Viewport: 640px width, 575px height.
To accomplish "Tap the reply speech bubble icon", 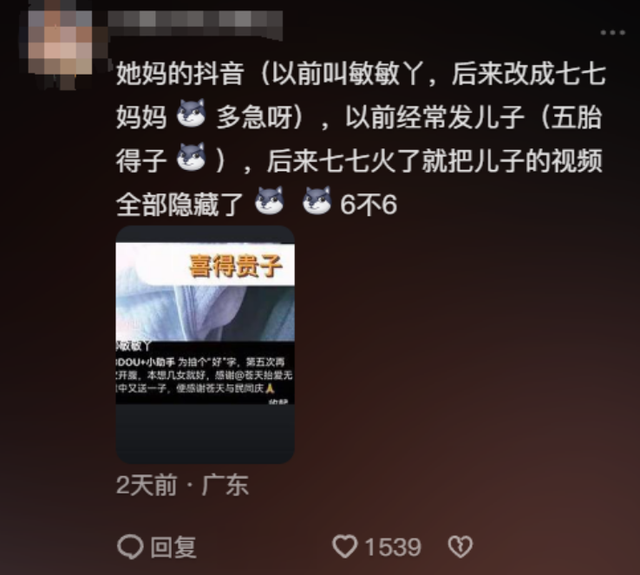I will (x=130, y=546).
